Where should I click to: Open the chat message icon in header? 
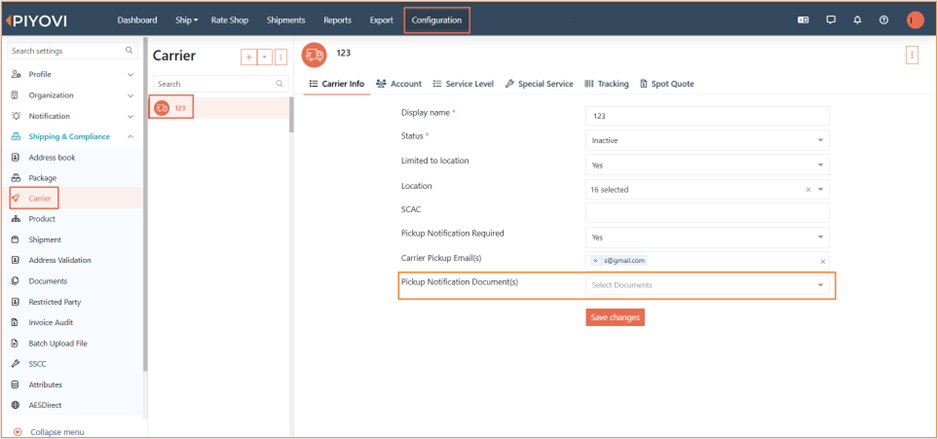(830, 20)
